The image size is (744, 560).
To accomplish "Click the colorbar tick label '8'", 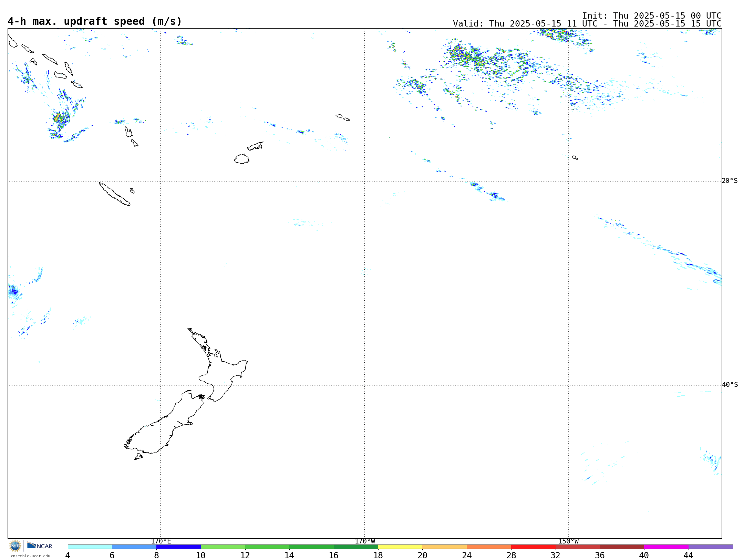I will [156, 555].
